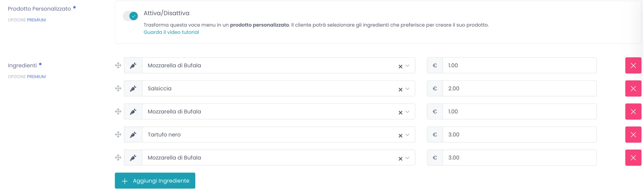Click the 2.00 price field for Salsiccia

(x=519, y=89)
